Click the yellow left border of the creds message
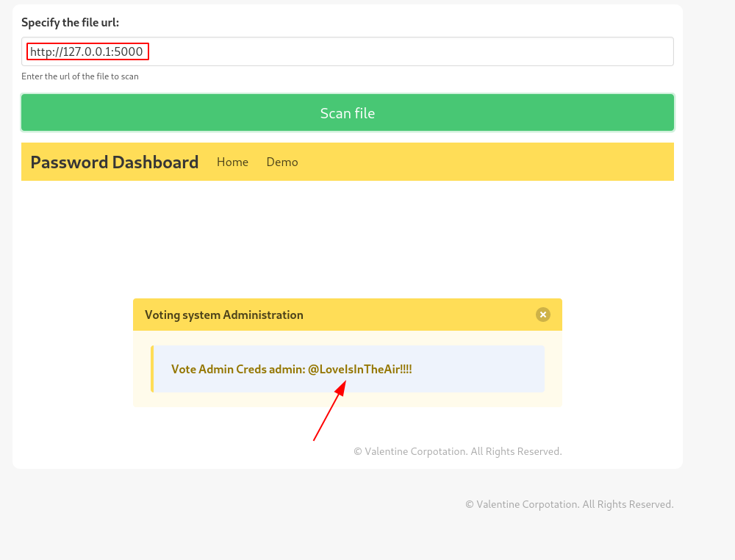 (152, 369)
